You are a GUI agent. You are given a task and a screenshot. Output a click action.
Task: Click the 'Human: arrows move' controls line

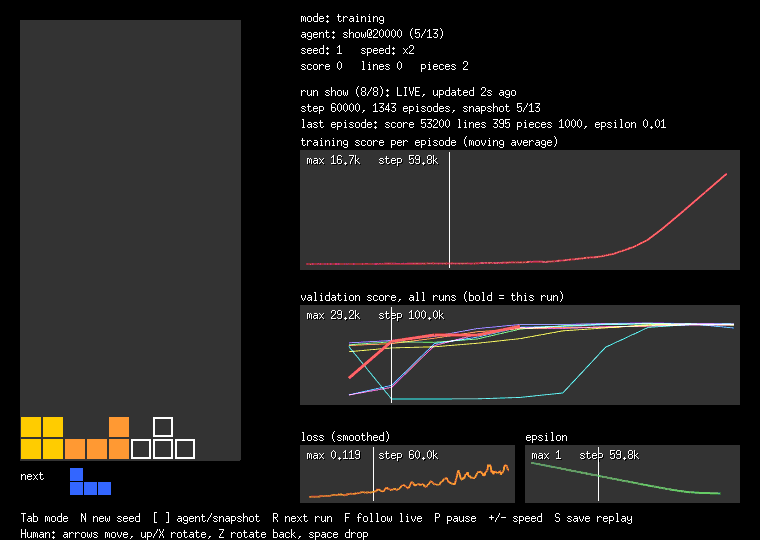point(194,534)
